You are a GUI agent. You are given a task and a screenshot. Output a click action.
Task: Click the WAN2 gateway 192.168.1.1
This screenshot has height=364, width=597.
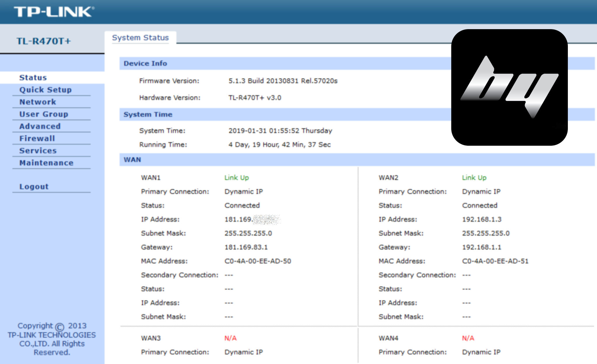(482, 247)
